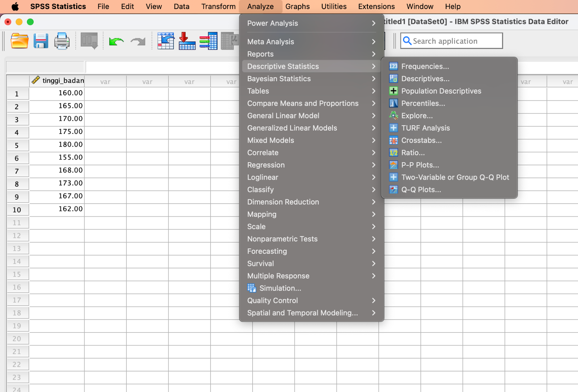Expand the Regression submenu
Viewport: 578px width, 392px height.
click(x=311, y=165)
